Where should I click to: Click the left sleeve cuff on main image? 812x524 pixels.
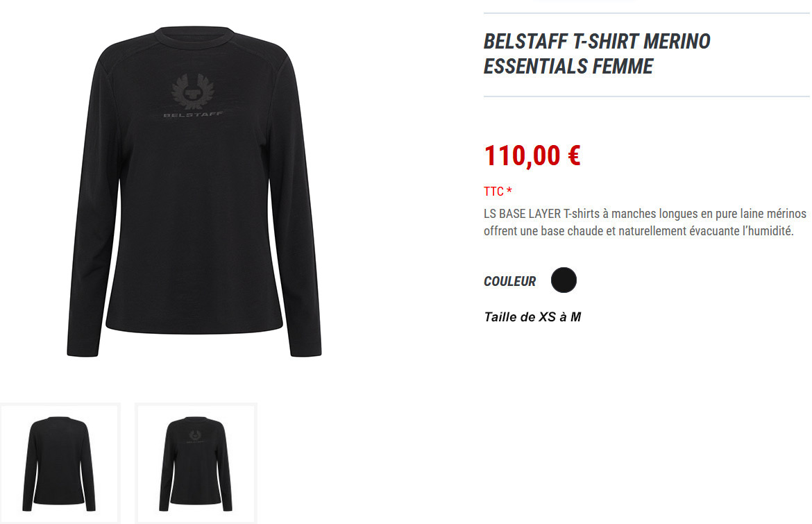click(83, 350)
